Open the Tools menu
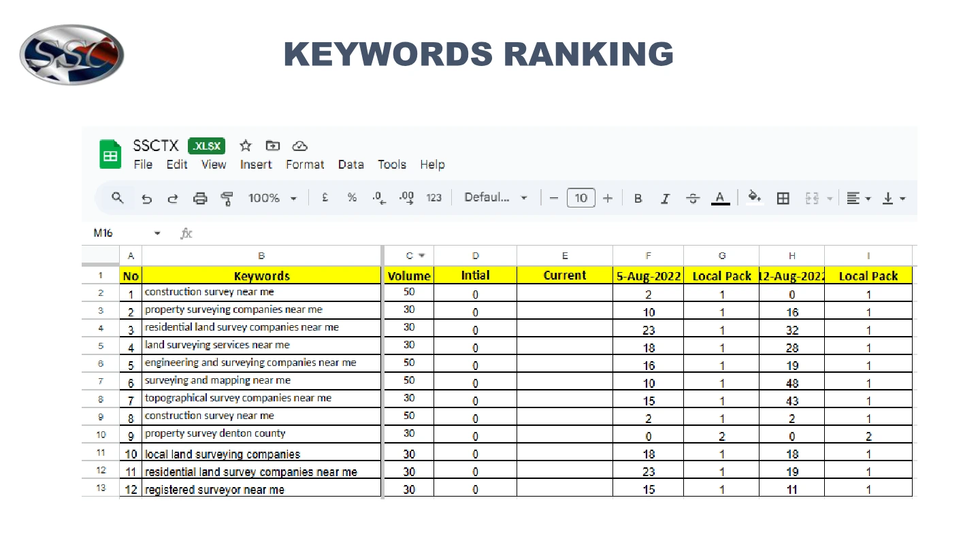 392,165
